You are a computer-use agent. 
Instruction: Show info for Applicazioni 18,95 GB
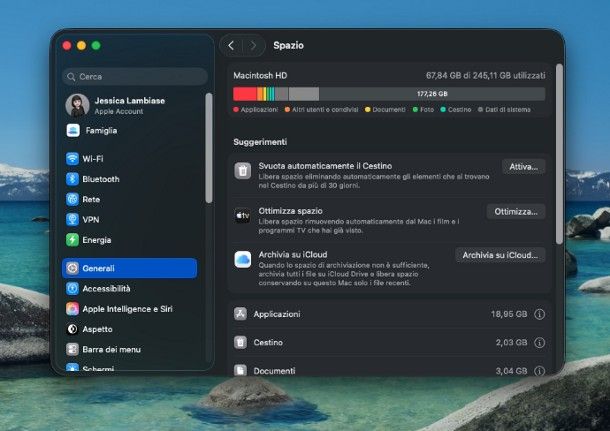click(539, 314)
